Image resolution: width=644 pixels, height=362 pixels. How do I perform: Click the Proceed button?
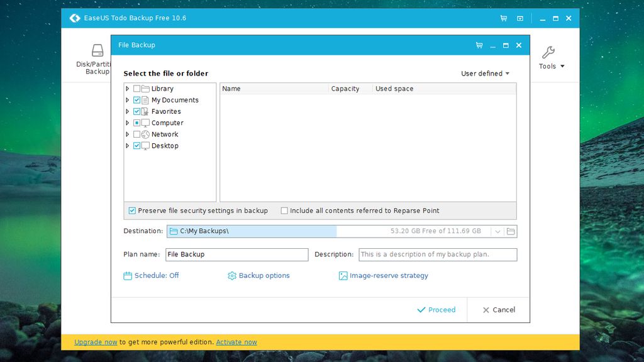coord(436,310)
